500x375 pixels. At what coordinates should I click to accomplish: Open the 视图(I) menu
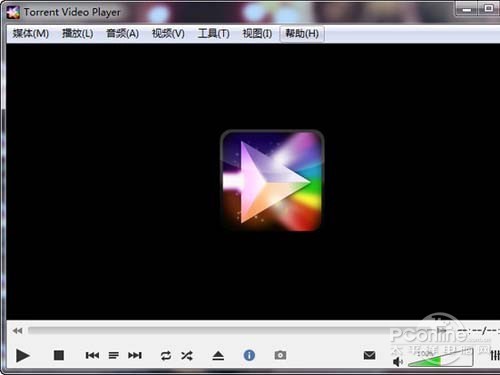[257, 34]
